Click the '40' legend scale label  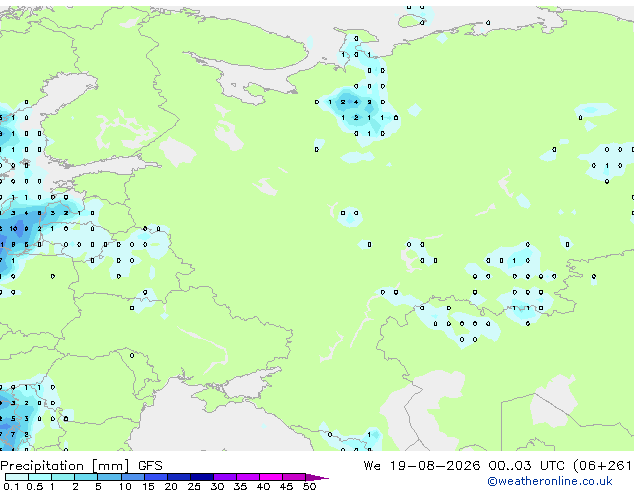pyautogui.click(x=264, y=486)
